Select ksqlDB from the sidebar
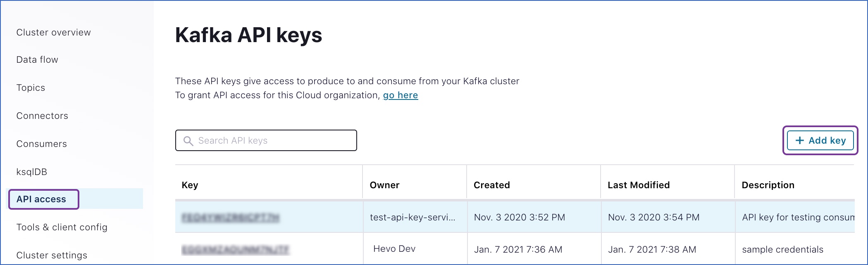The width and height of the screenshot is (868, 265). pos(32,171)
